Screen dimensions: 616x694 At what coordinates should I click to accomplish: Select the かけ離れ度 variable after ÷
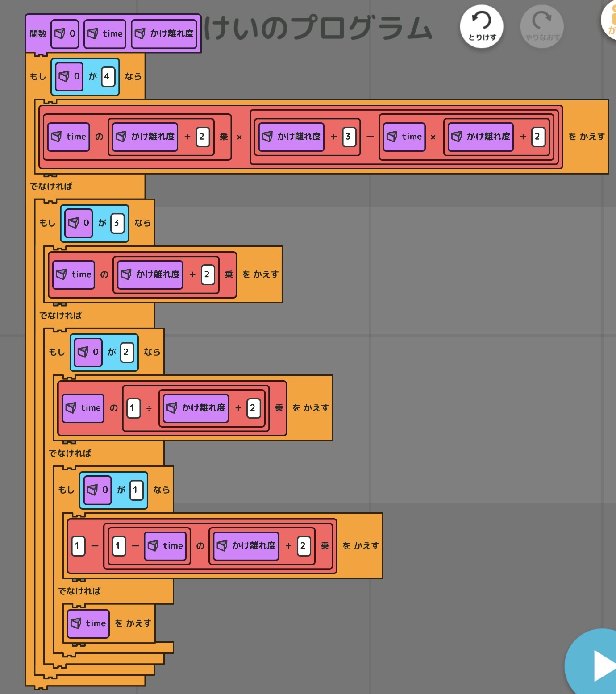[x=196, y=408]
